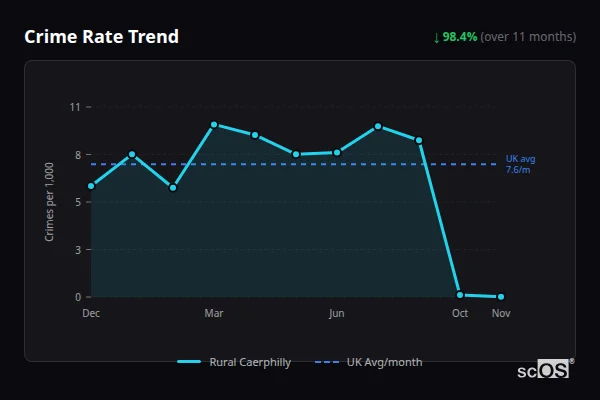
Task: Select the November data point at zero
Action: coord(501,297)
